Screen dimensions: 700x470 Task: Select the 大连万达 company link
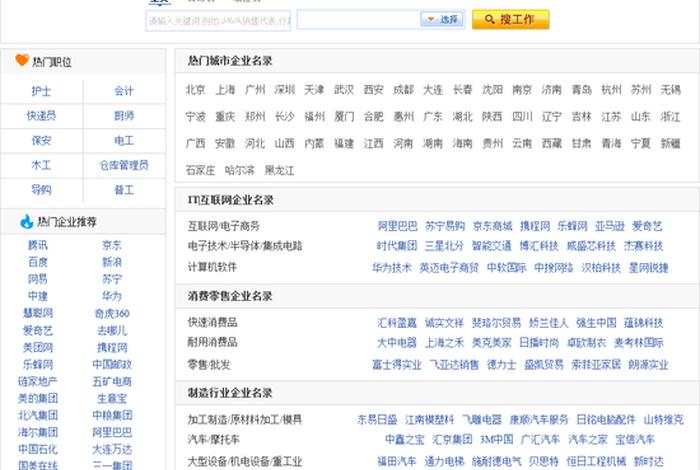pos(112,449)
